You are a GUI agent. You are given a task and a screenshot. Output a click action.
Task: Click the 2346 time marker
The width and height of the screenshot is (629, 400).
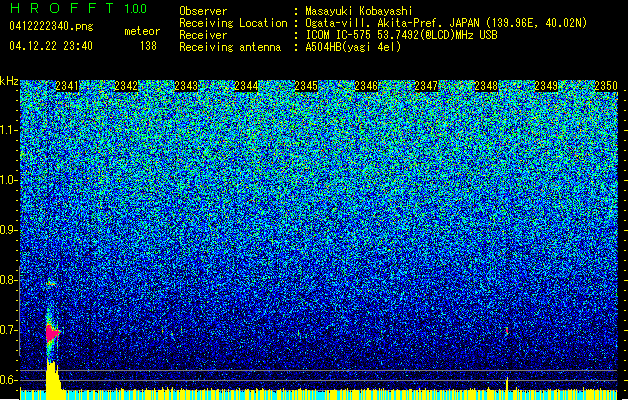[x=366, y=86]
